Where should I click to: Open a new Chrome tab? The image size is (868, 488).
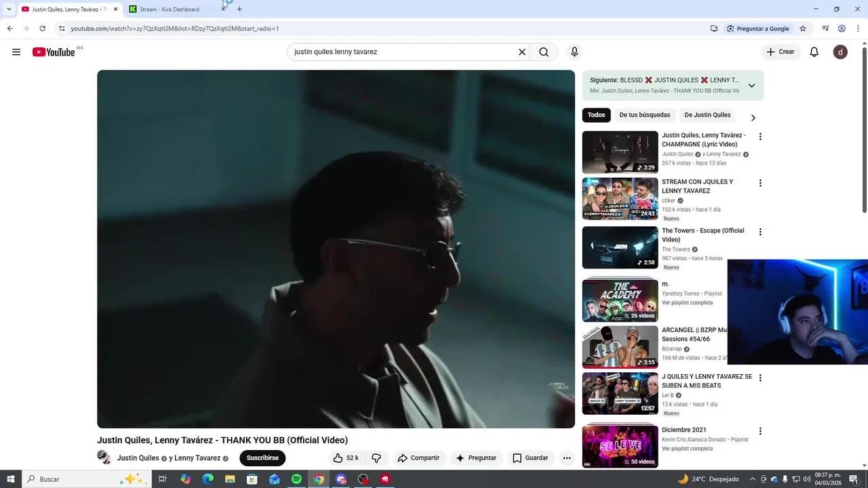point(239,9)
